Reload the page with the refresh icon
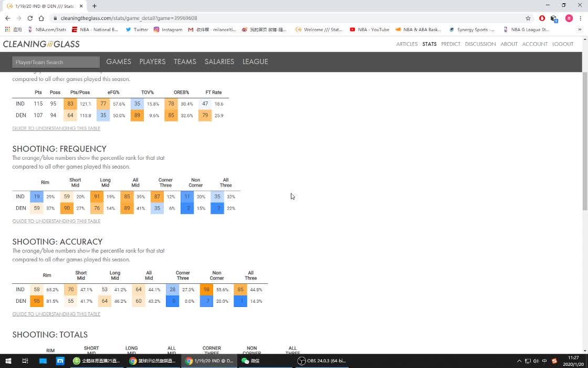 coord(30,18)
